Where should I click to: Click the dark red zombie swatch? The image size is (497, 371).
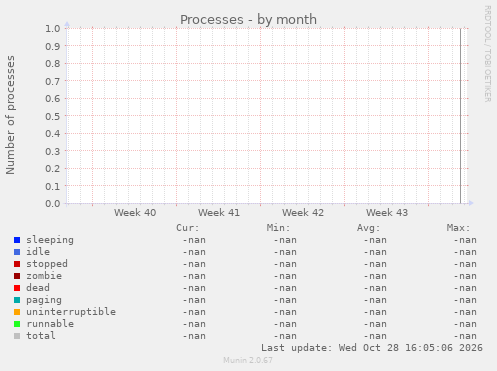tap(17, 276)
